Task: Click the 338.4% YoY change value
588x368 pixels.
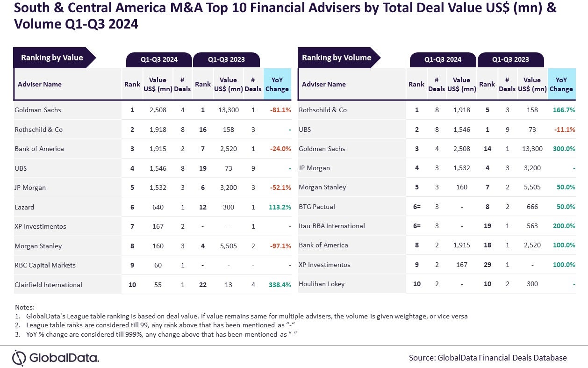Action: tap(280, 285)
